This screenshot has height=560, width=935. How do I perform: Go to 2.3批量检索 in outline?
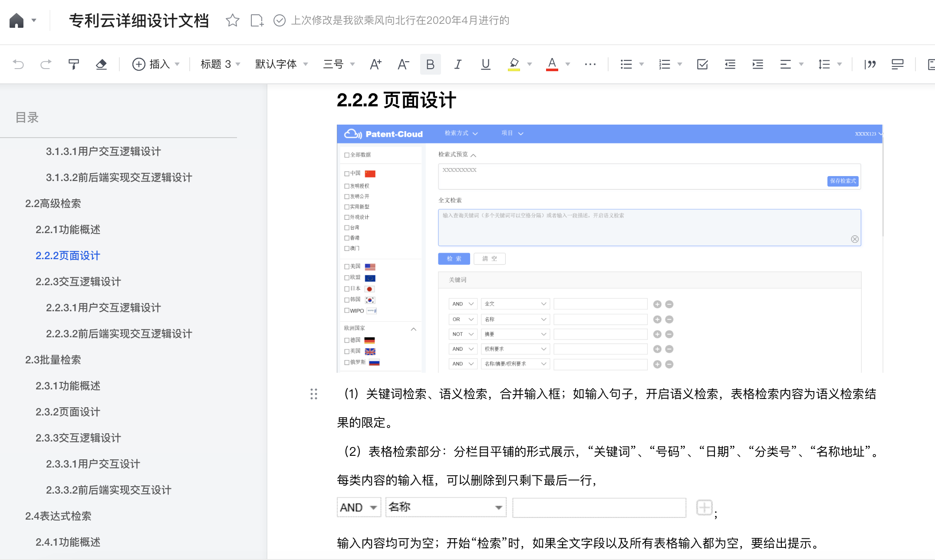53,360
